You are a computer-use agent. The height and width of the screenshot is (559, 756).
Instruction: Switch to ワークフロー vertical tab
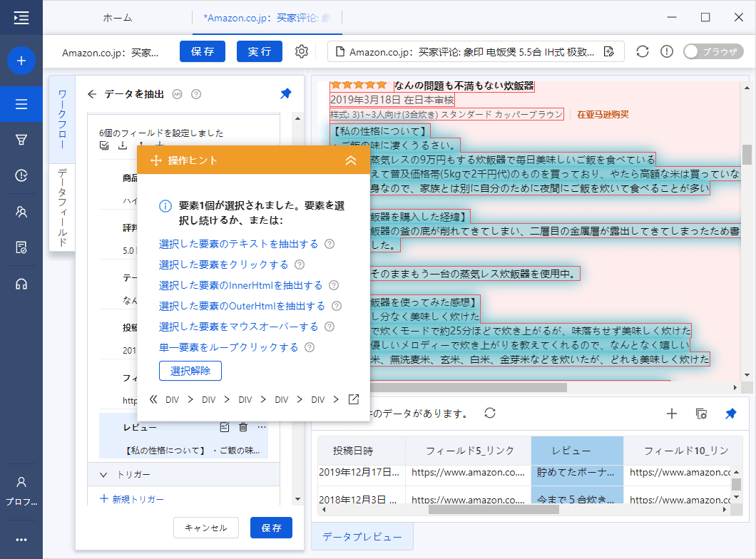(x=62, y=119)
